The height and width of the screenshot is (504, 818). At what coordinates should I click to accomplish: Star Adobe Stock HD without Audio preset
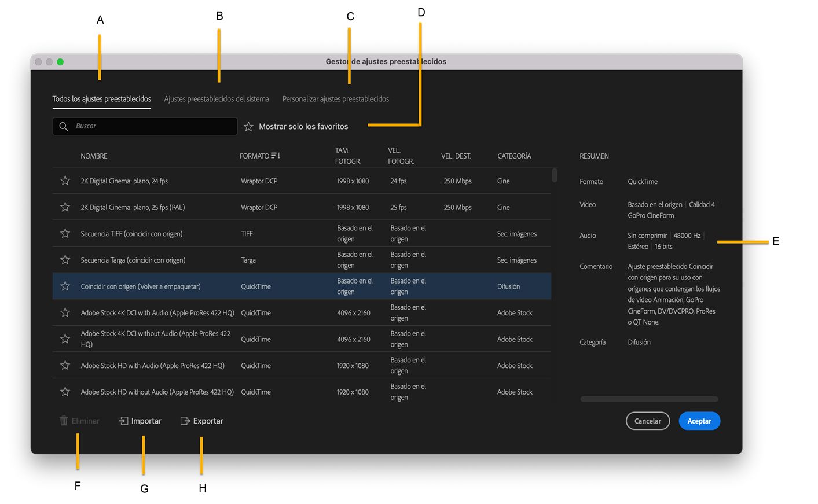coord(65,392)
